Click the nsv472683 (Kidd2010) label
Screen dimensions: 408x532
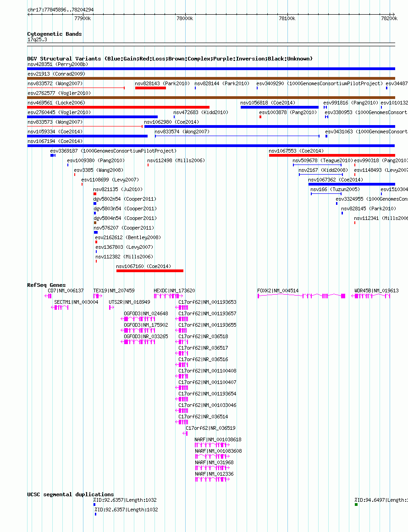(201, 112)
